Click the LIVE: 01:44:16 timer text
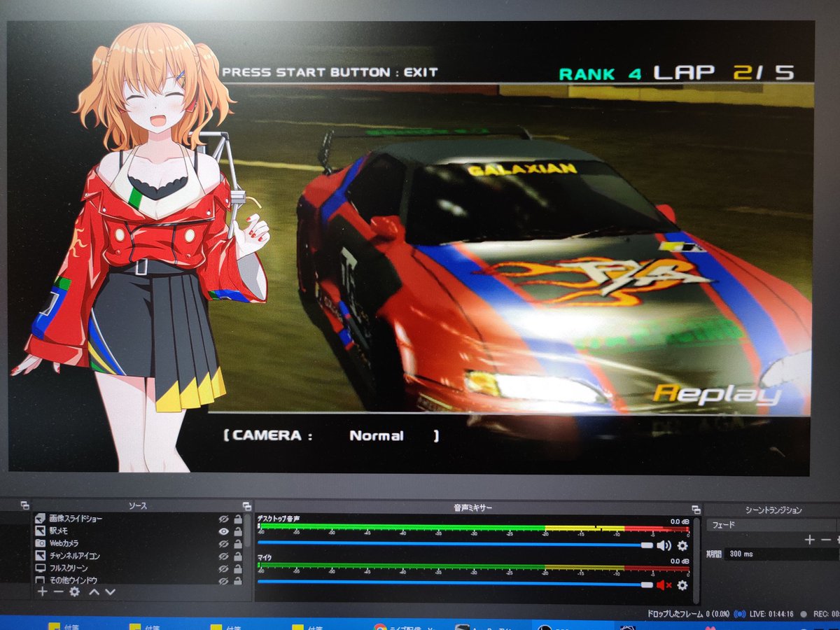 (x=772, y=614)
